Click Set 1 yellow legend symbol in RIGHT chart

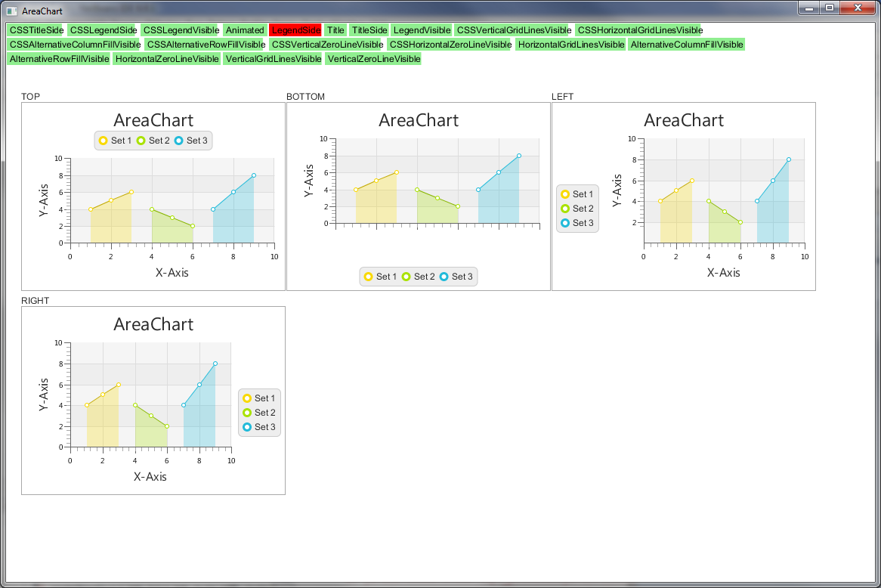point(247,398)
